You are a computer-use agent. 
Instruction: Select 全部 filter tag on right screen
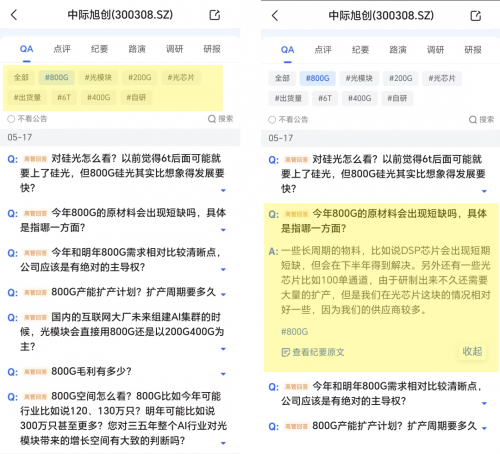click(x=282, y=78)
